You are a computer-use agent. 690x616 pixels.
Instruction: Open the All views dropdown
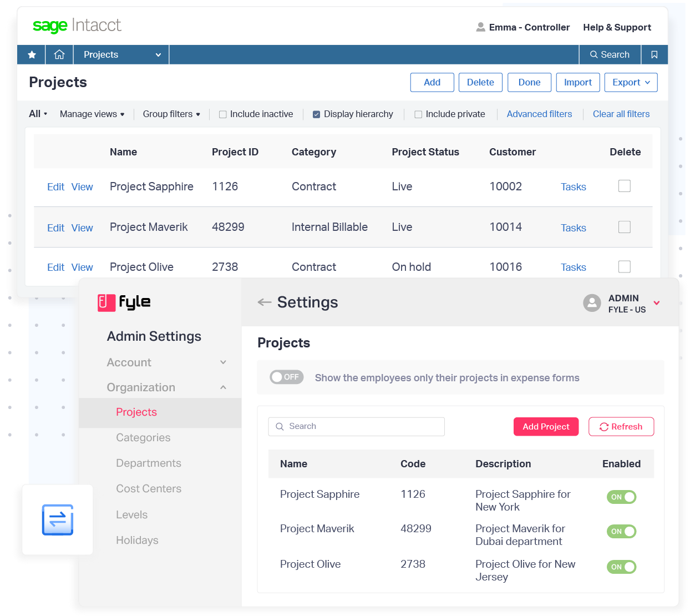coord(38,114)
